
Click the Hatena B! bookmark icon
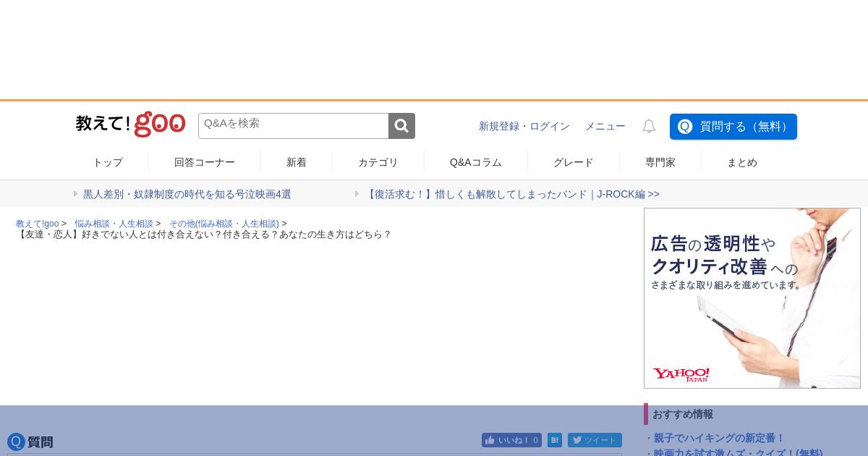click(x=555, y=440)
